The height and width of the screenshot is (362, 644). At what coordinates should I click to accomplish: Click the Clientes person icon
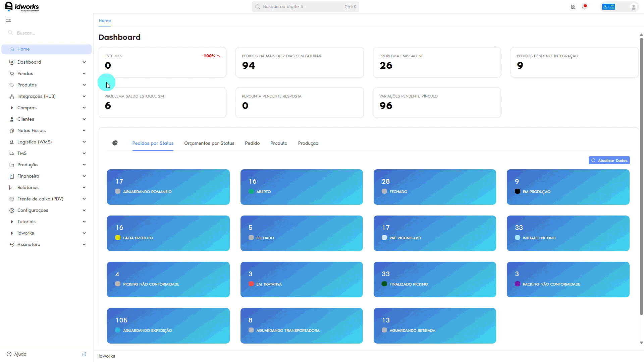(12, 119)
